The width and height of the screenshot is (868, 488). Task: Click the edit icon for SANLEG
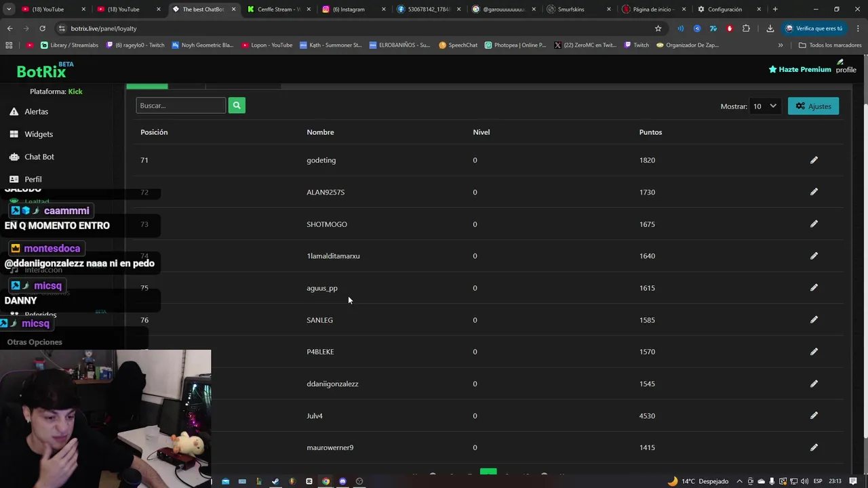point(814,319)
